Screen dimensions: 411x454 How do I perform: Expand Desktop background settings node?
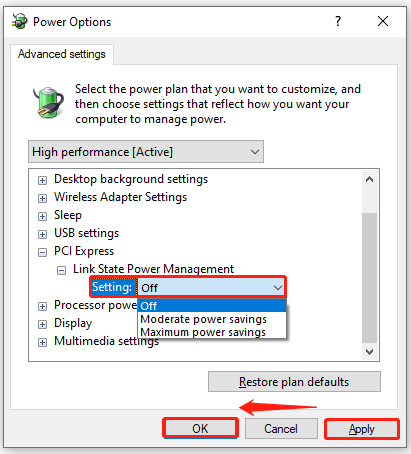(42, 180)
